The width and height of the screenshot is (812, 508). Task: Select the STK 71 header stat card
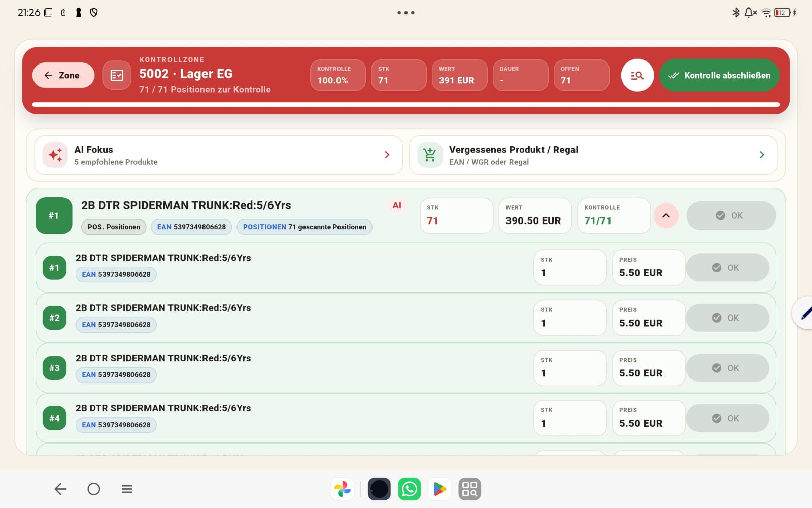[x=399, y=75]
